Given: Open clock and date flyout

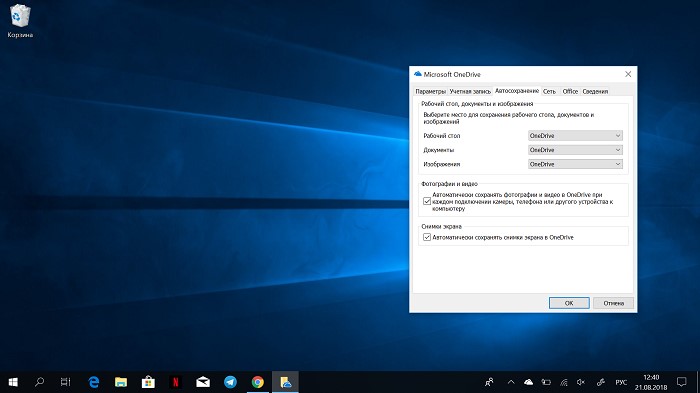Looking at the screenshot, I should click(x=651, y=382).
